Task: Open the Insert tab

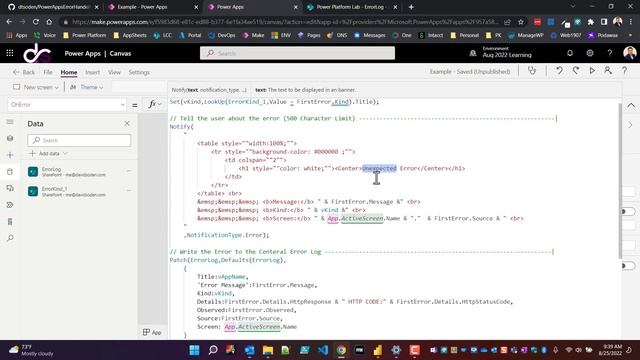Action: coord(92,72)
